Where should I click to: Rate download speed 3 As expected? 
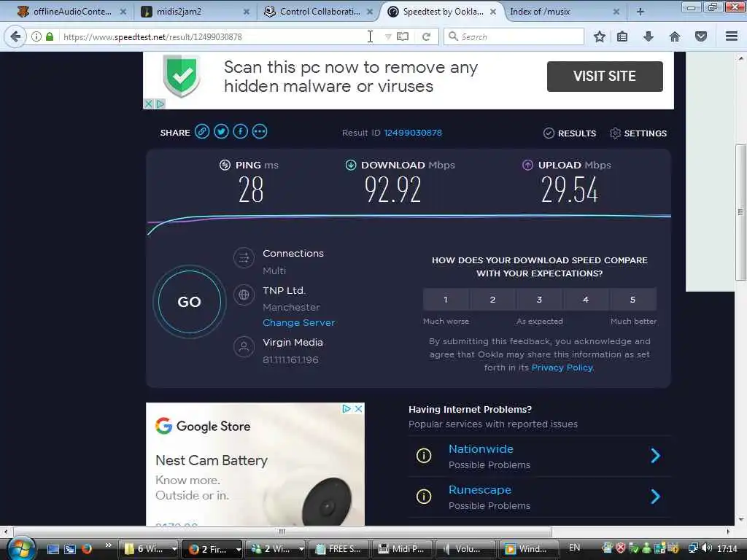(x=539, y=300)
